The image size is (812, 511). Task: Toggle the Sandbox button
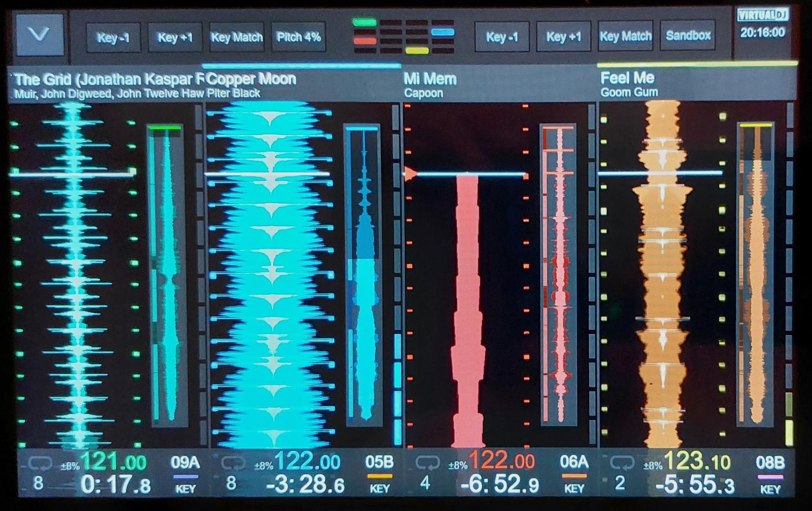click(x=688, y=35)
